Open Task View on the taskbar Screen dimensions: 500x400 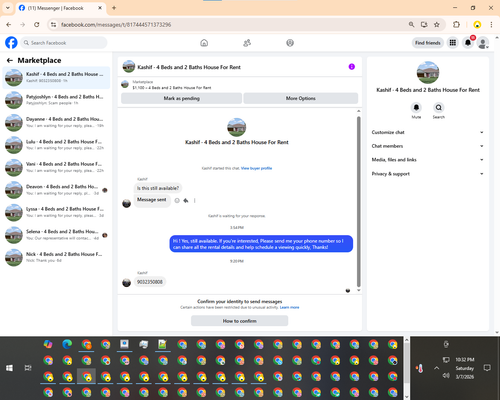coord(28,368)
